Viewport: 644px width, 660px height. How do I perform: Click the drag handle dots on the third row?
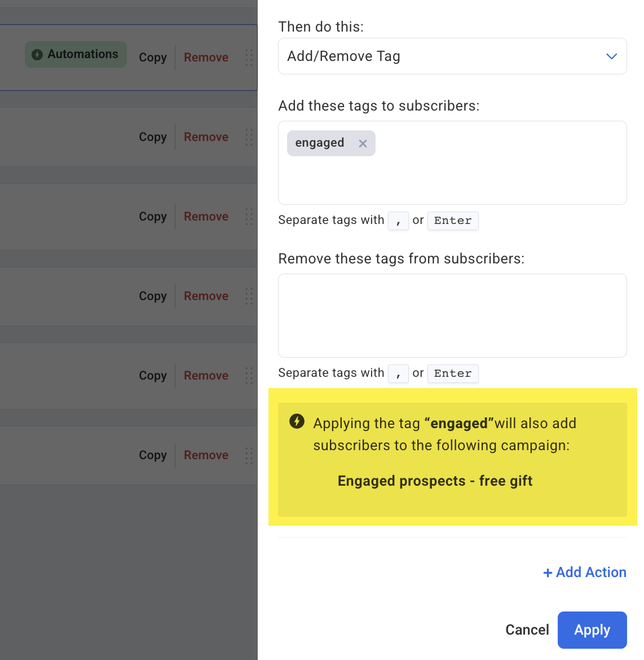[x=249, y=217]
